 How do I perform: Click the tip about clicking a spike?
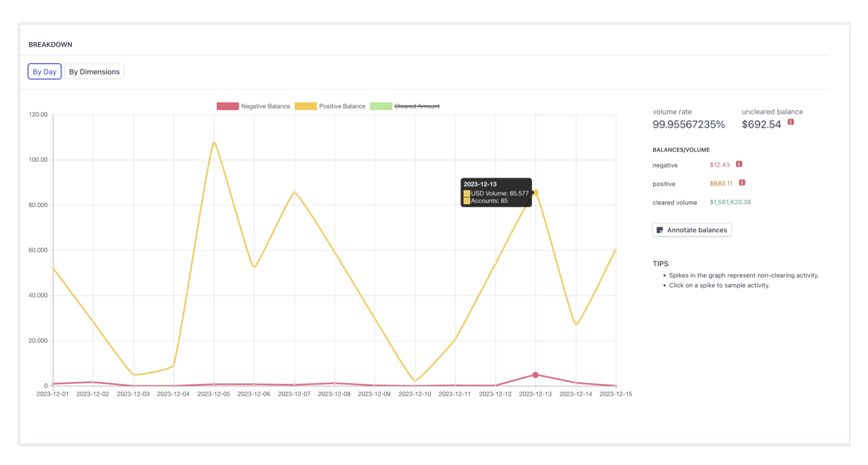click(x=719, y=286)
